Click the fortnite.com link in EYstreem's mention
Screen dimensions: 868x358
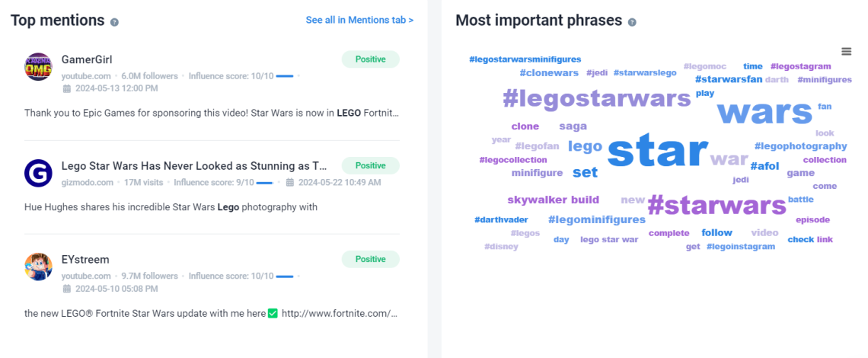click(x=340, y=314)
